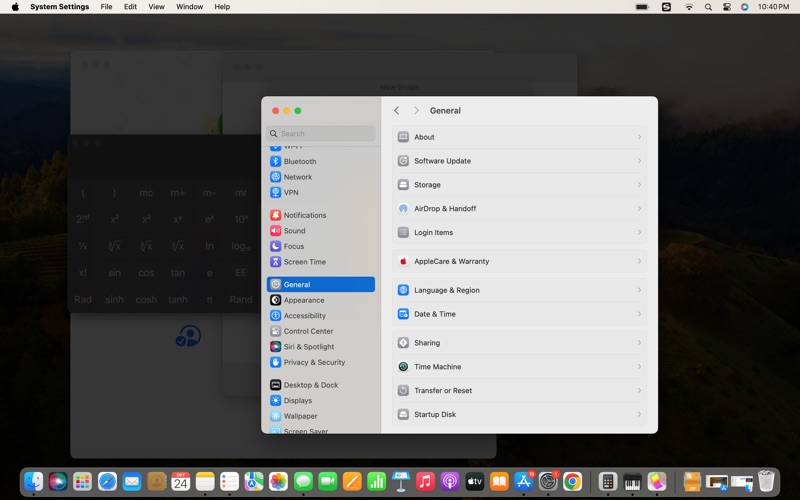Select the Network globe icon

click(276, 177)
